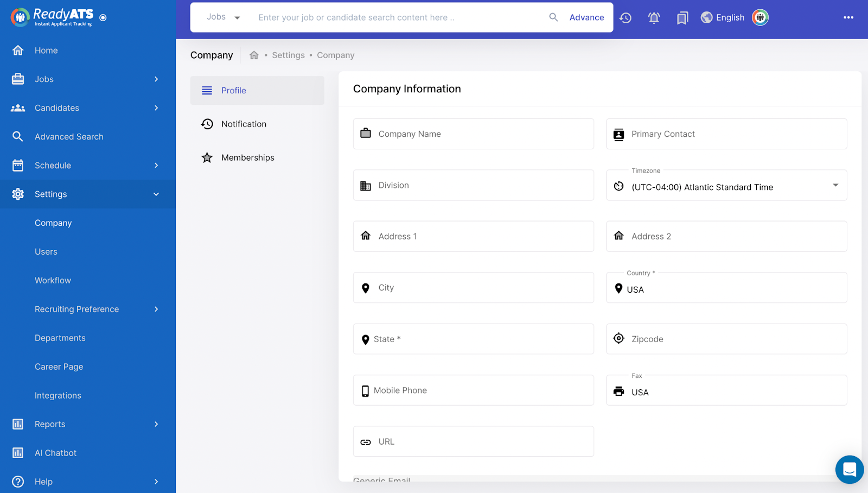The image size is (868, 493).
Task: Click the Notification clock icon
Action: (207, 124)
